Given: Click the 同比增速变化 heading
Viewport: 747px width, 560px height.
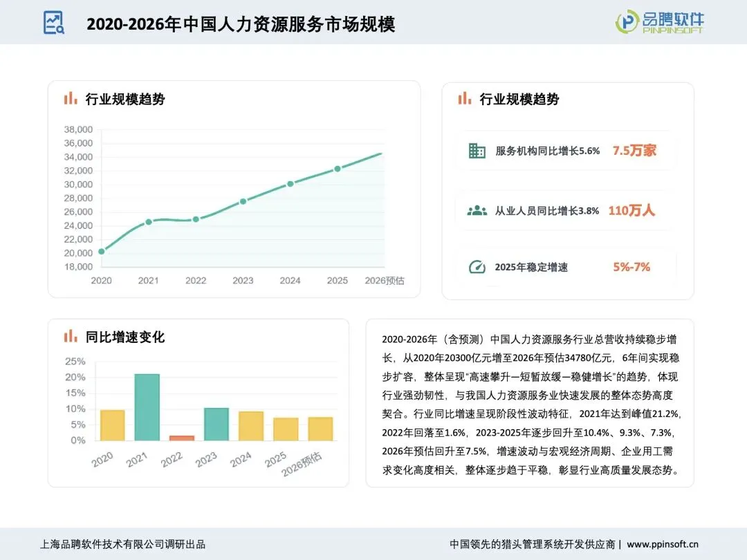Looking at the screenshot, I should pyautogui.click(x=125, y=337).
